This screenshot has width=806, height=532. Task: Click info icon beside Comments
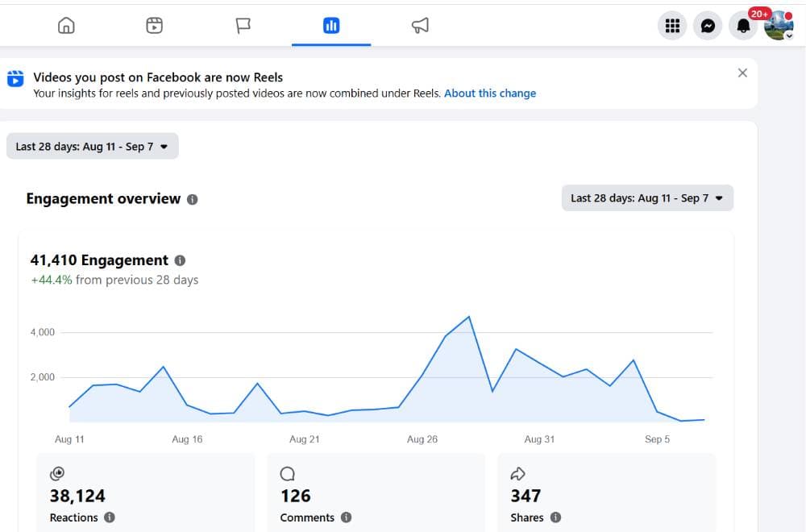click(347, 517)
